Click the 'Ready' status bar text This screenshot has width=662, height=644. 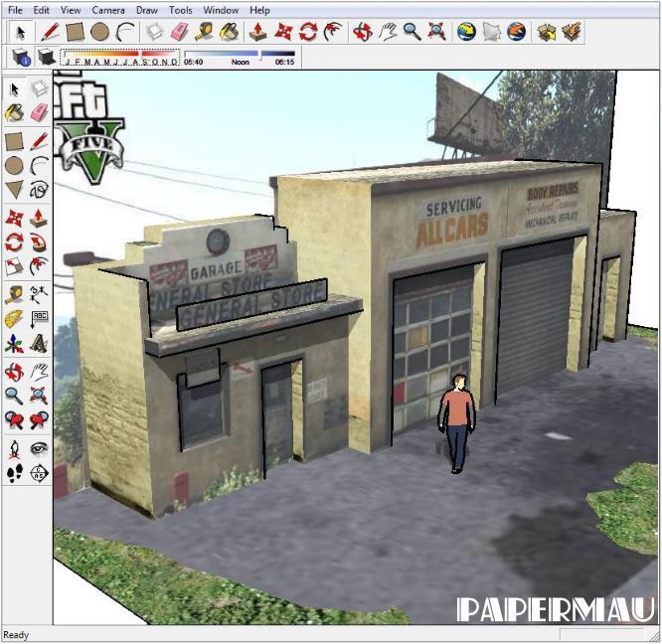16,635
